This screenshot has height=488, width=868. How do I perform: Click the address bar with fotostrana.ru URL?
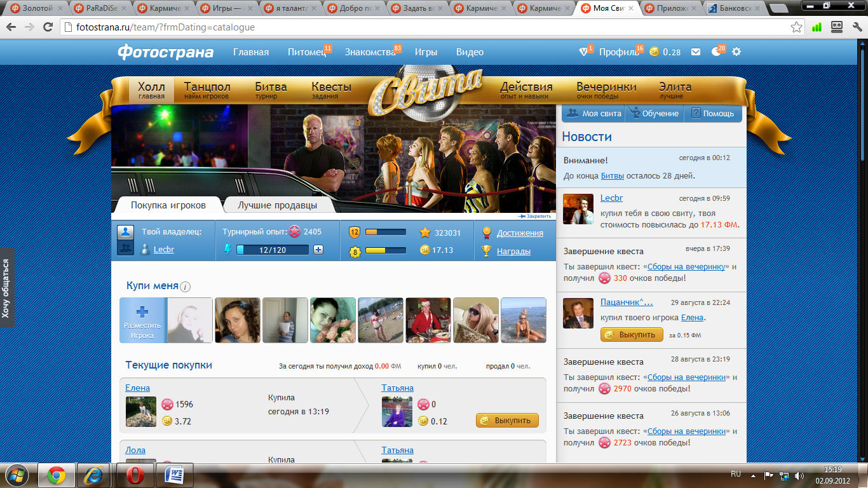tap(432, 27)
